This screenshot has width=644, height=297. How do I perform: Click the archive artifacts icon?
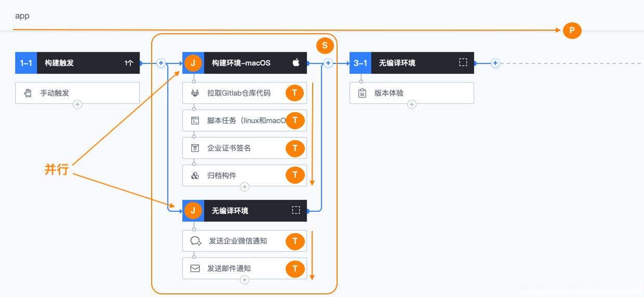pyautogui.click(x=195, y=176)
